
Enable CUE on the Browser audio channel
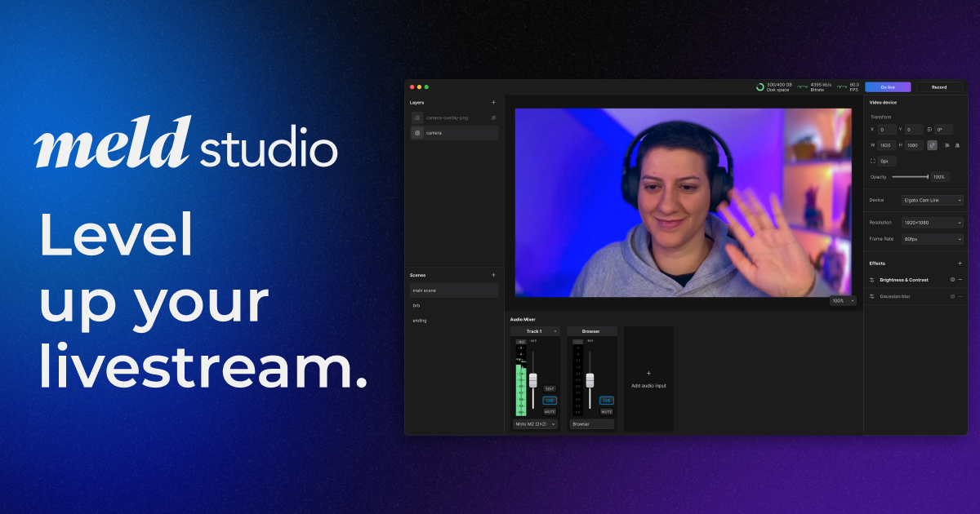point(607,401)
